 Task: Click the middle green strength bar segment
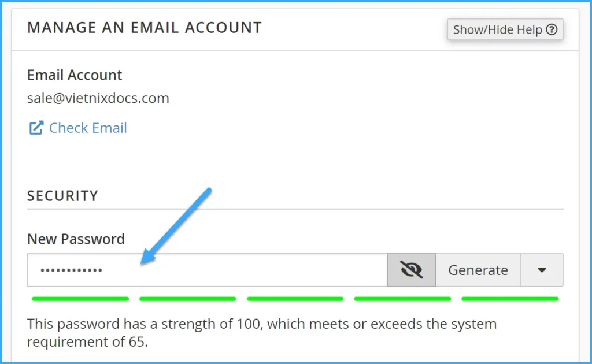tap(295, 299)
